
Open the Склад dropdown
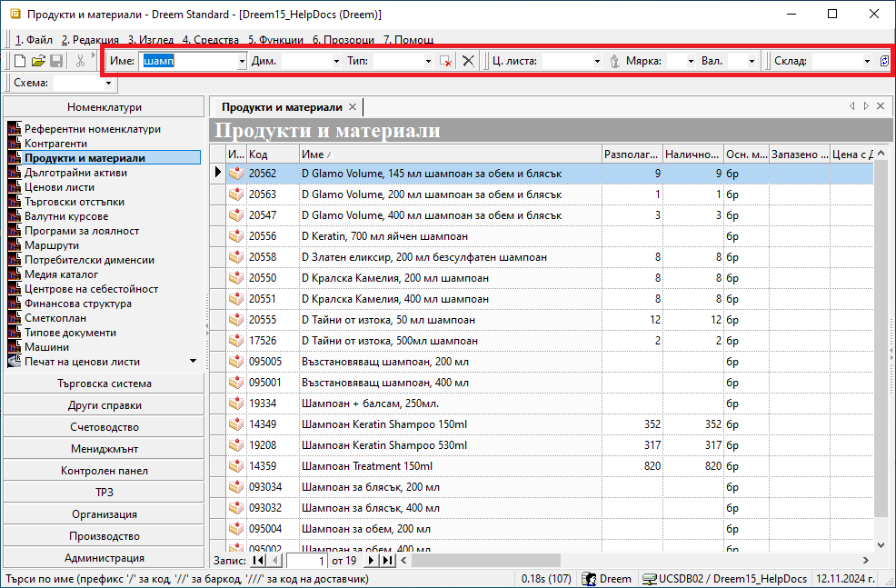click(x=867, y=61)
